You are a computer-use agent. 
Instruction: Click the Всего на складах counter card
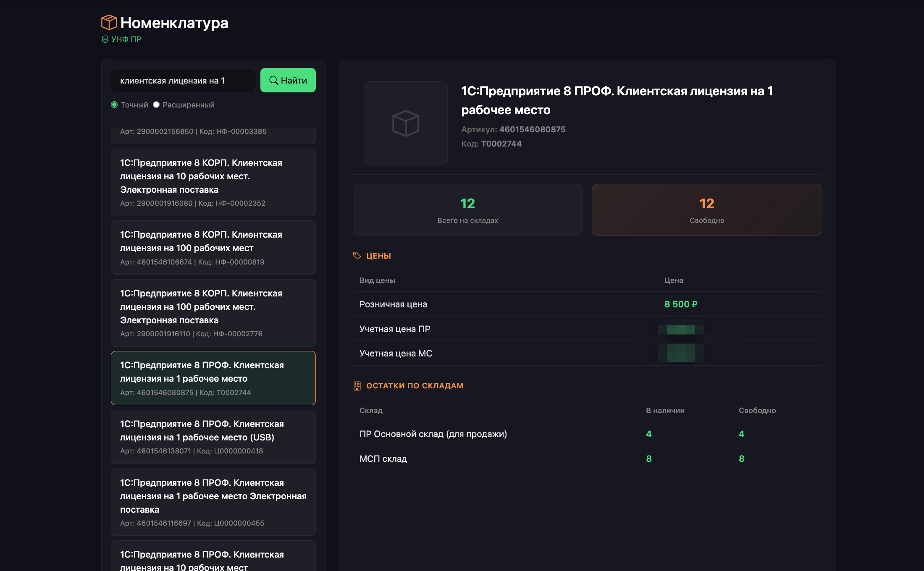467,210
